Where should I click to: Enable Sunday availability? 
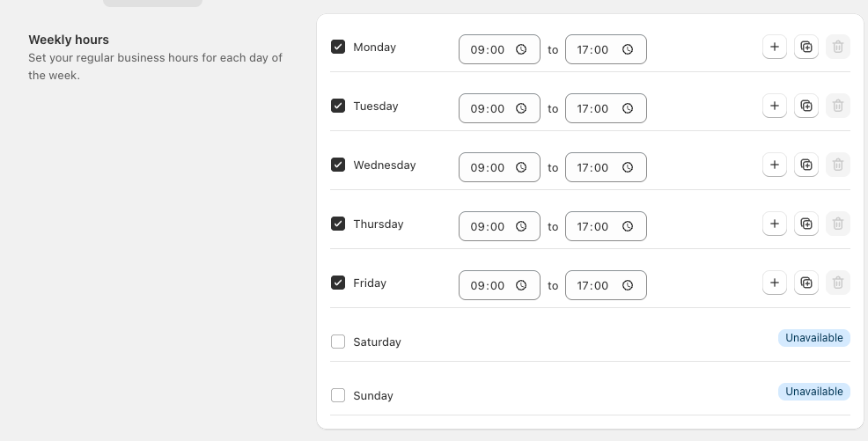pos(338,395)
